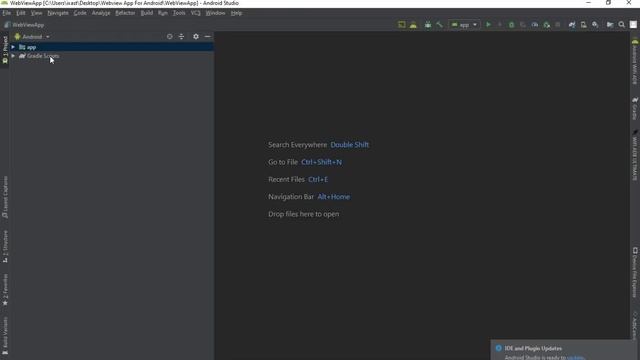Screen dimensions: 640x360
Task: Select the Gradle Scripts tree row
Action: pyautogui.click(x=111, y=56)
